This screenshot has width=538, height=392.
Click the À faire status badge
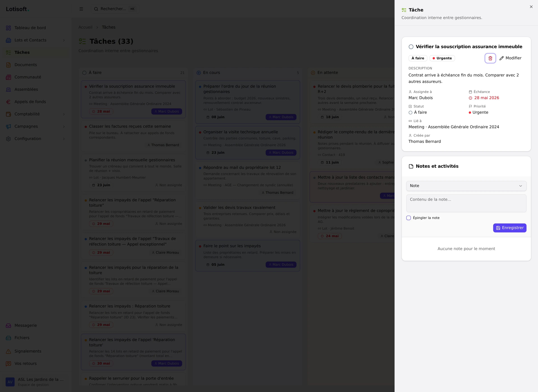tap(418, 58)
